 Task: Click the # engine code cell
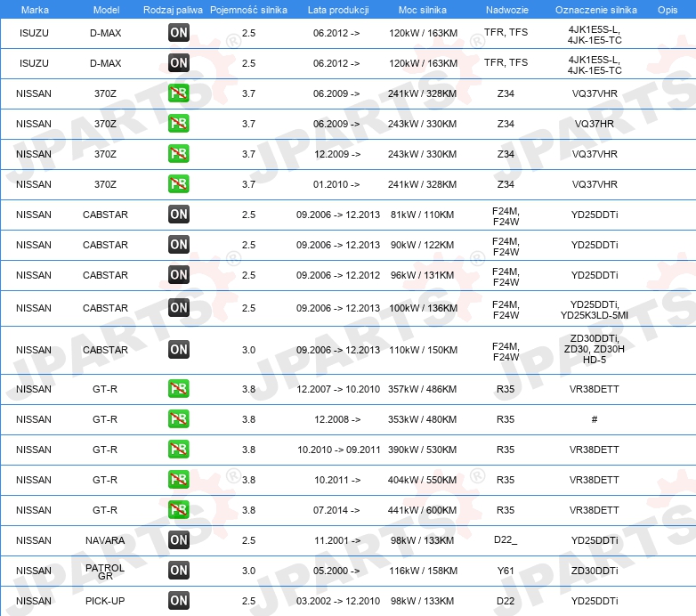click(x=595, y=419)
